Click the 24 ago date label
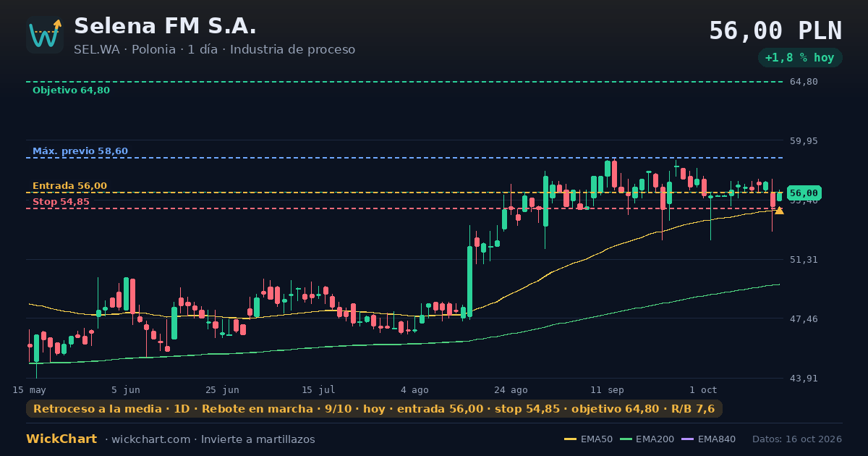 pos(511,389)
